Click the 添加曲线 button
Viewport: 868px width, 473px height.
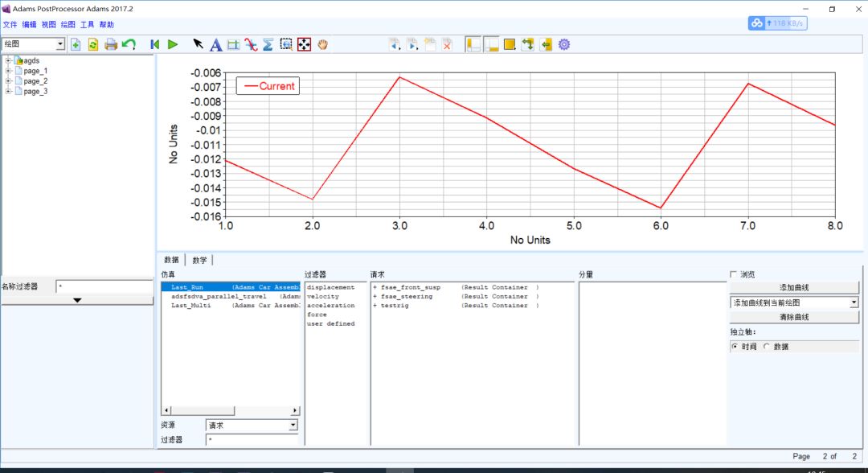[x=794, y=288]
